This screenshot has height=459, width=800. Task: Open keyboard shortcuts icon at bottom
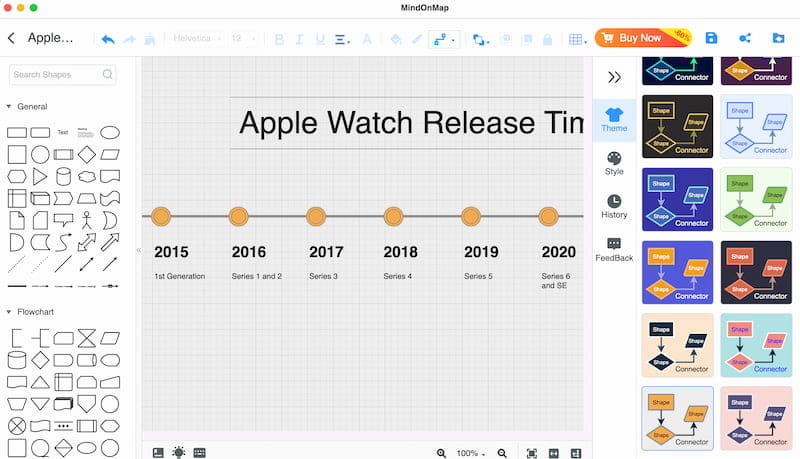tap(199, 452)
